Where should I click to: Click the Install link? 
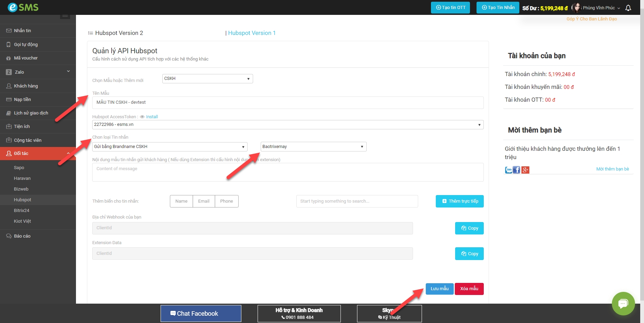[152, 117]
